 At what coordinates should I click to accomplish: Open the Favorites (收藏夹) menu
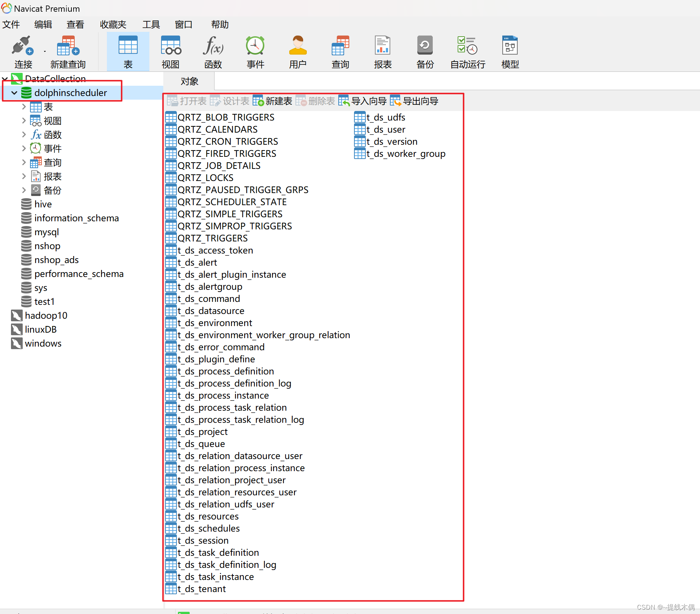[x=113, y=25]
